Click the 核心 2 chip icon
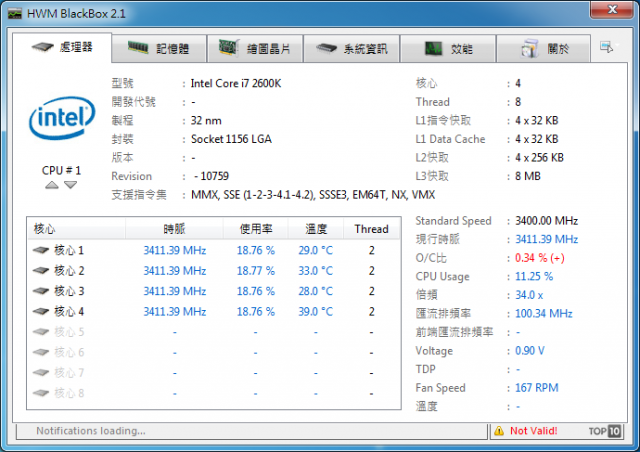The image size is (640, 452). 41,270
